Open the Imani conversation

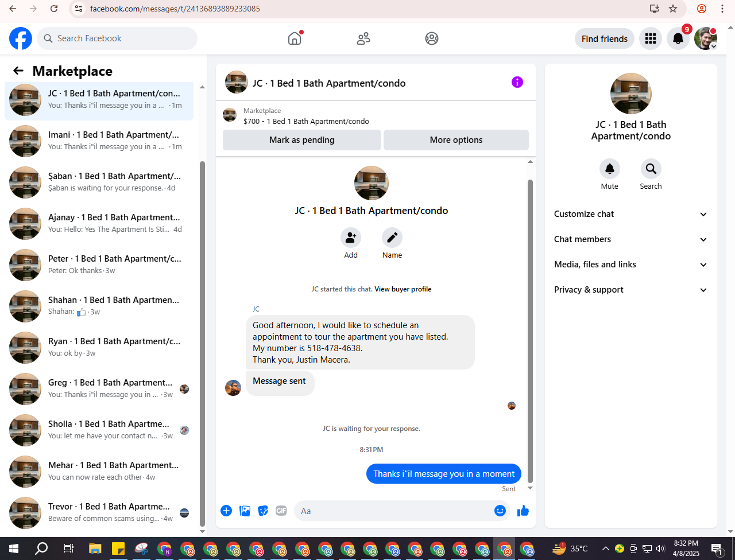pyautogui.click(x=99, y=141)
